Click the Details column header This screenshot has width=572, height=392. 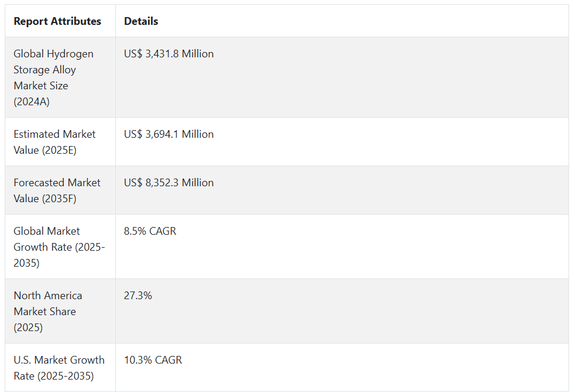(141, 21)
